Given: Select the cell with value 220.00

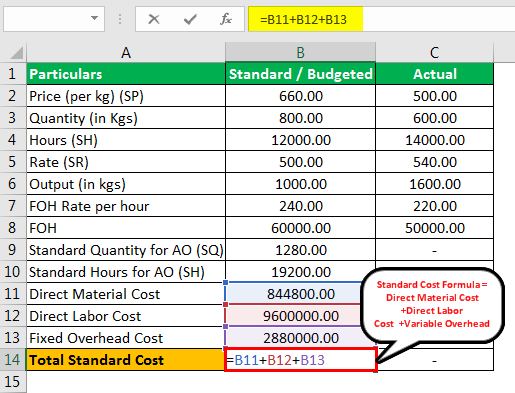Looking at the screenshot, I should click(x=434, y=206).
